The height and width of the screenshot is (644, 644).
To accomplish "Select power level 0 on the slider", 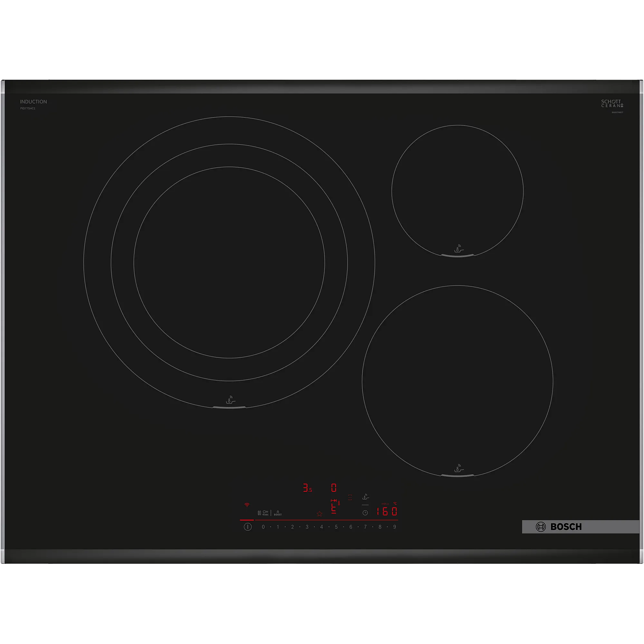I will tap(263, 527).
